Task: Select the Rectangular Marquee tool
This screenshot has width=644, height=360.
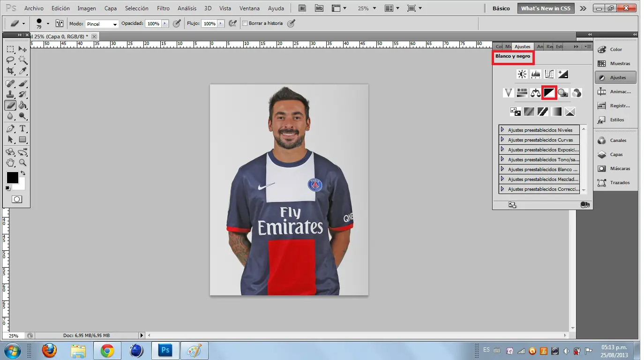Action: click(x=10, y=49)
